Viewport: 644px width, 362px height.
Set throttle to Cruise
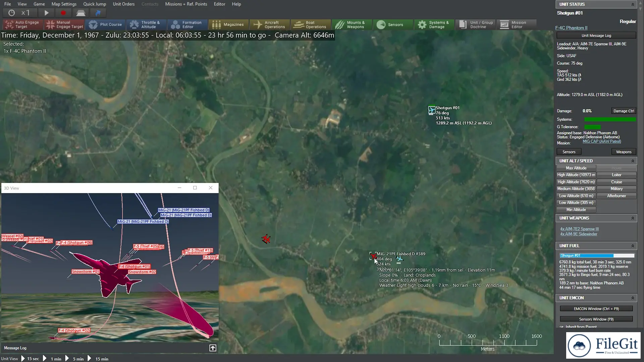616,182
